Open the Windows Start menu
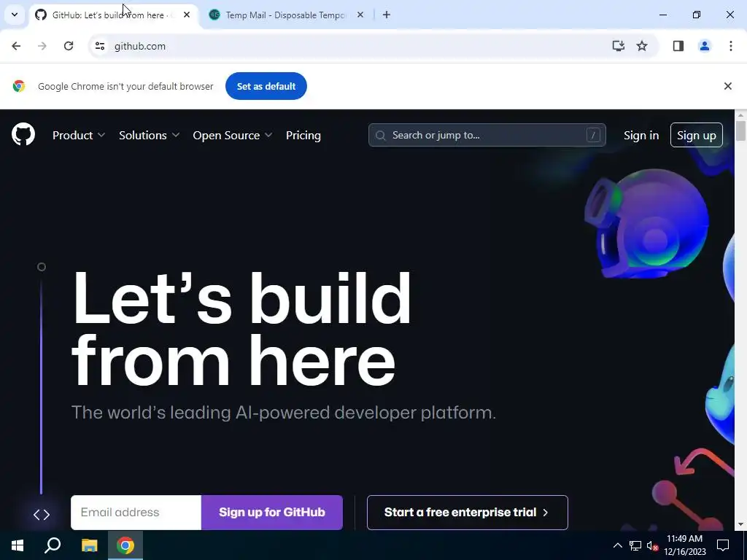The image size is (747, 560). click(x=18, y=545)
